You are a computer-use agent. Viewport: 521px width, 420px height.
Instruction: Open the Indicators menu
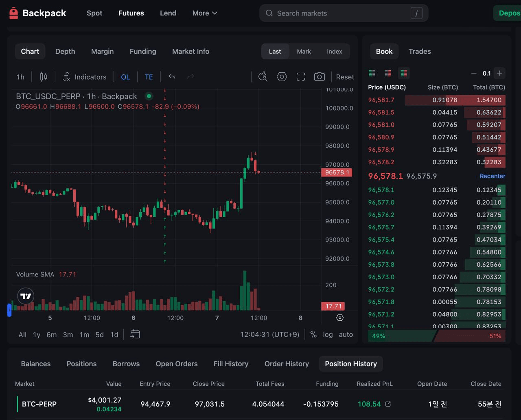tap(85, 77)
